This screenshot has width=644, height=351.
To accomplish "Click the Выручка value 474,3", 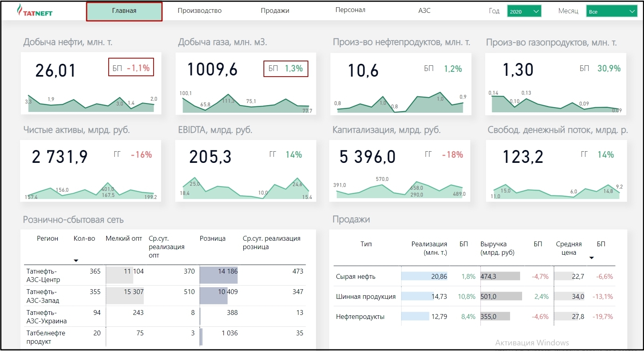I will point(488,276).
